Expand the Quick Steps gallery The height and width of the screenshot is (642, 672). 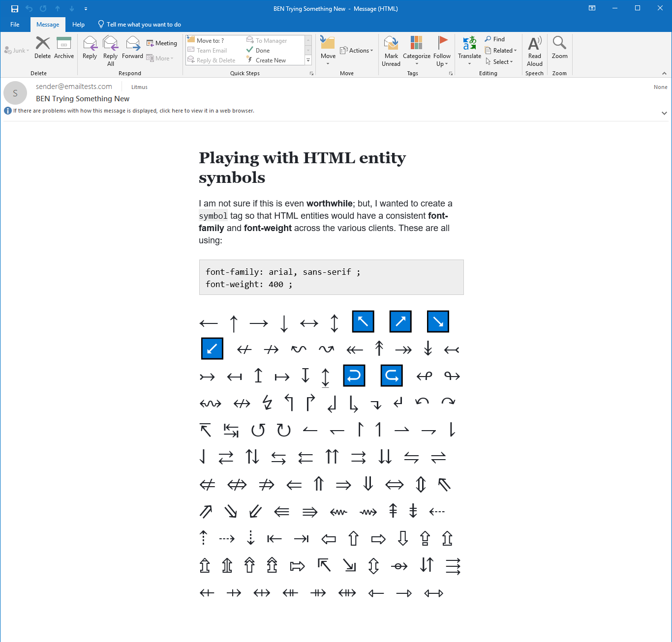pyautogui.click(x=308, y=60)
